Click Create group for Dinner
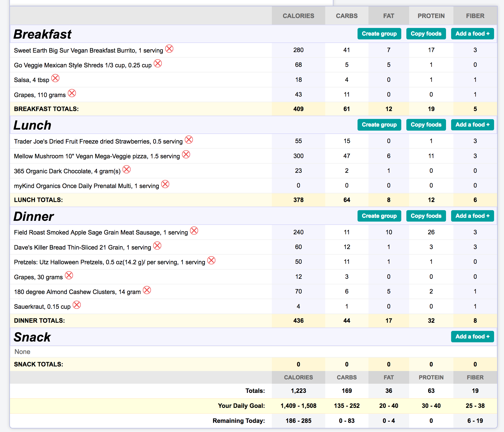The image size is (504, 432). (379, 216)
